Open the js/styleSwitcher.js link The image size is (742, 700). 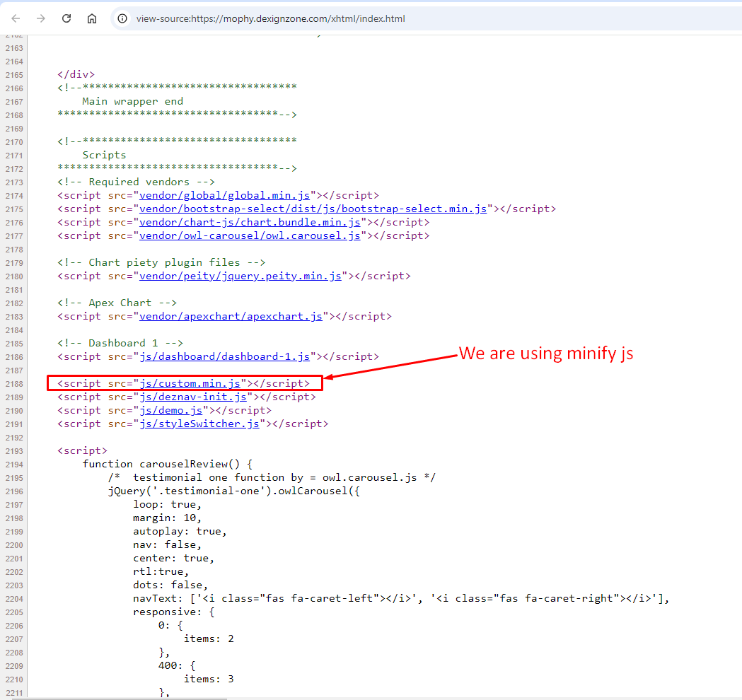199,424
